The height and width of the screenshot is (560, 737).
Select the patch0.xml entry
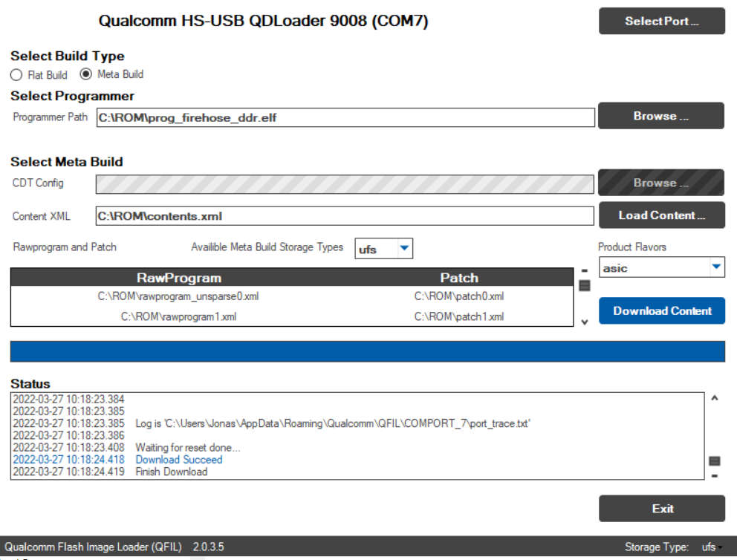[458, 296]
